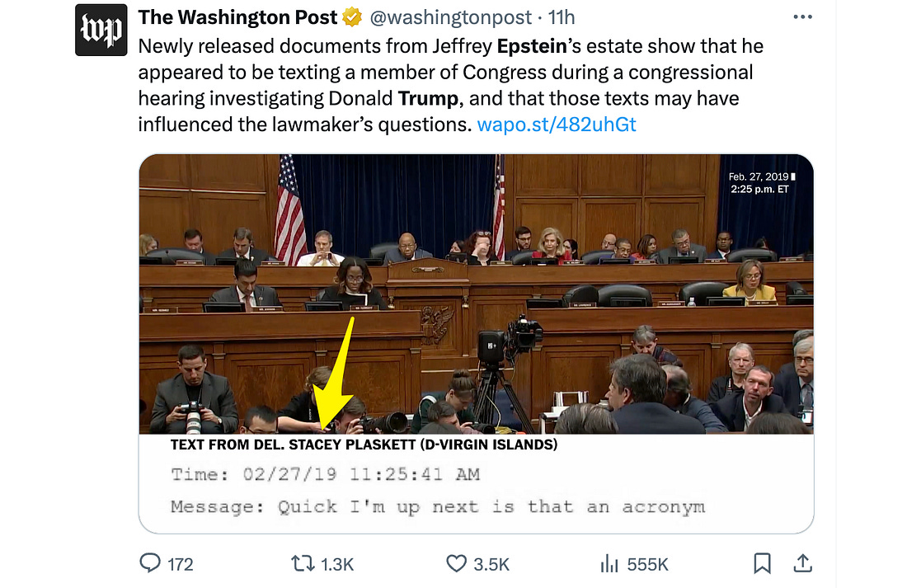Click the views bar chart icon

(609, 563)
